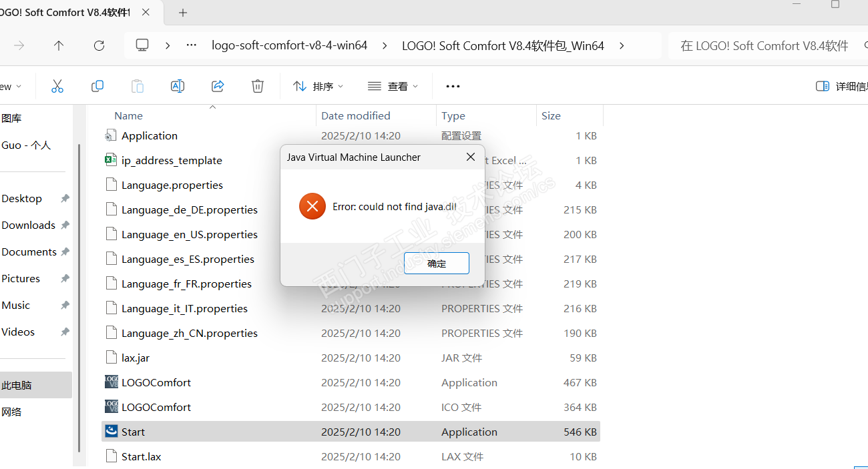Screen dimensions: 868x469
Task: Click the ellipsis in the address breadcrumb
Action: [192, 45]
